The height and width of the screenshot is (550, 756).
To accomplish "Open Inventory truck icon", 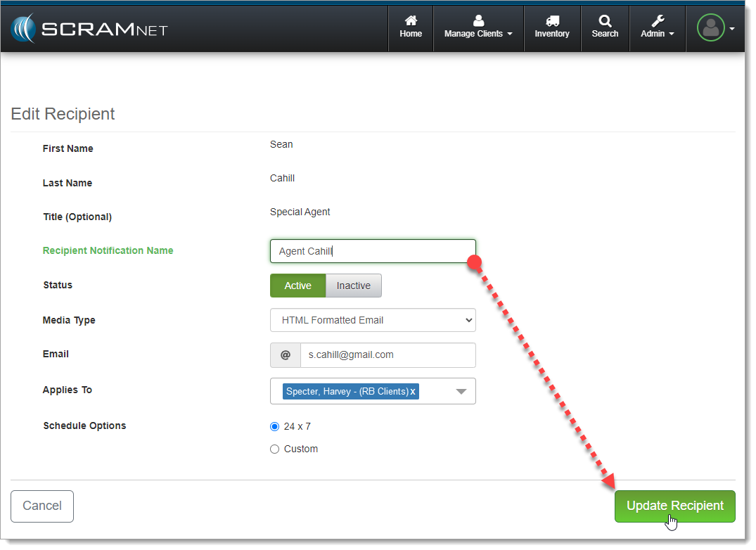I will 552,21.
